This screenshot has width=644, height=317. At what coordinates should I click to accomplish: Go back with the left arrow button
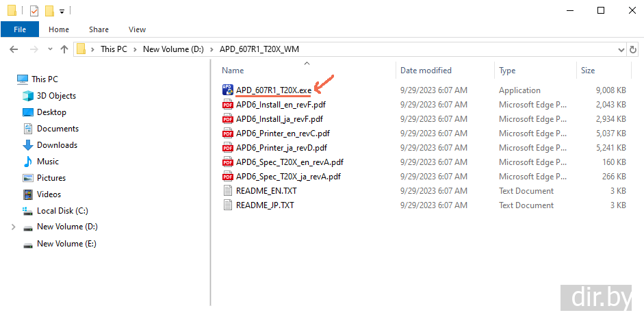(14, 49)
